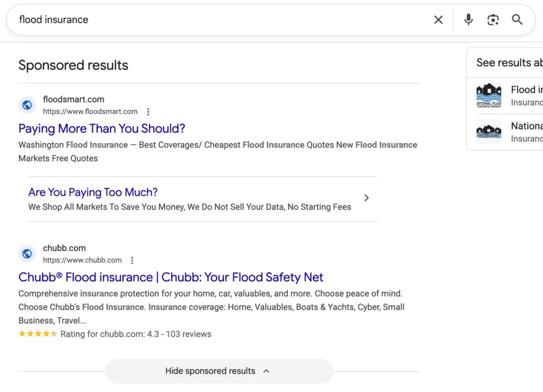Click inside the flood insurance search field

159,20
